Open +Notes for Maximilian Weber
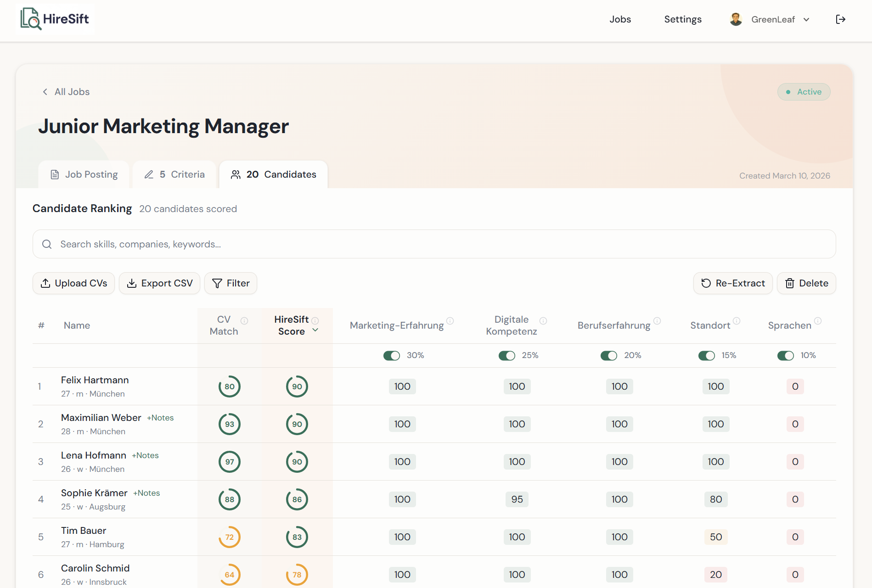 (x=160, y=418)
